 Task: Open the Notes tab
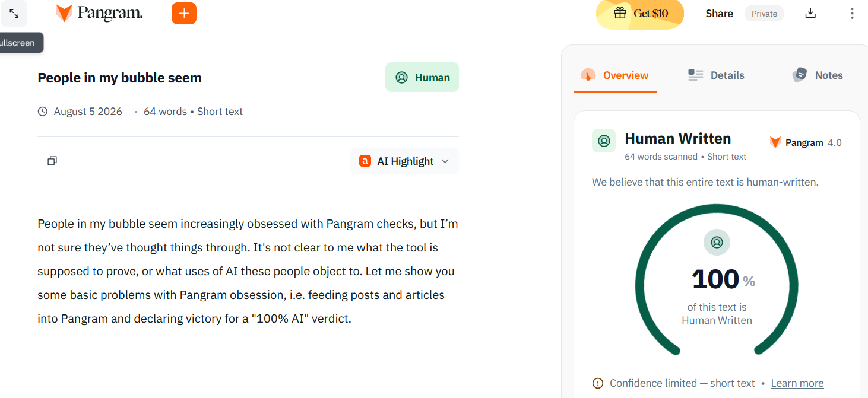(818, 75)
